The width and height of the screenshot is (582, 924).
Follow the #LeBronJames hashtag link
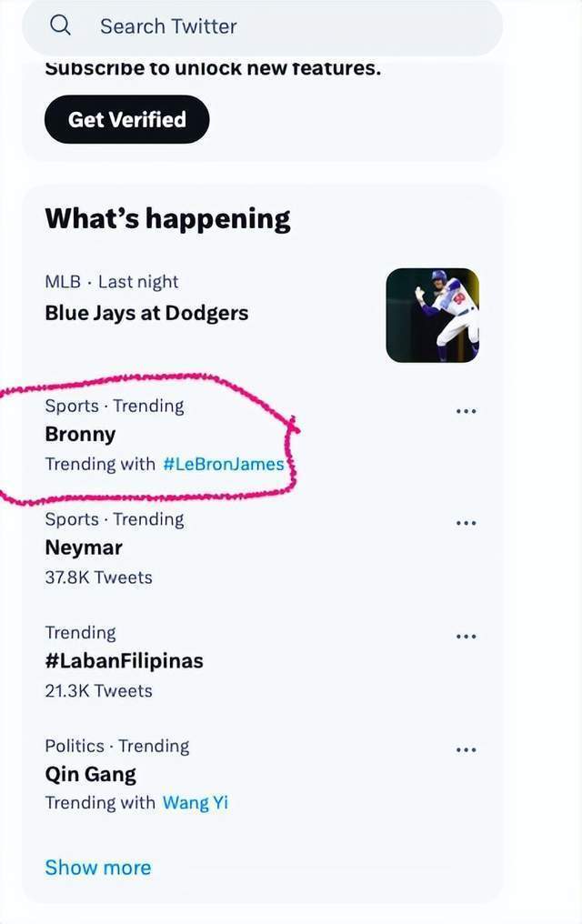(x=224, y=465)
